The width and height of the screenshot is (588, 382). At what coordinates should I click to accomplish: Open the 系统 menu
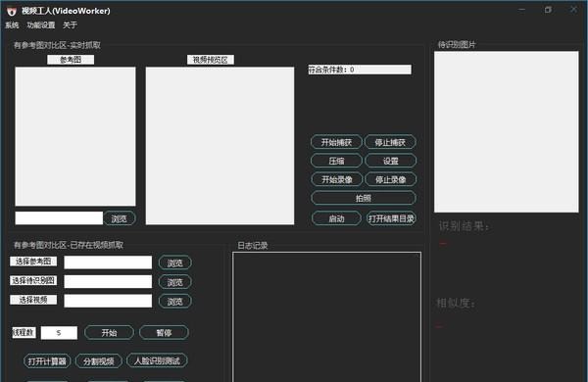pyautogui.click(x=12, y=25)
